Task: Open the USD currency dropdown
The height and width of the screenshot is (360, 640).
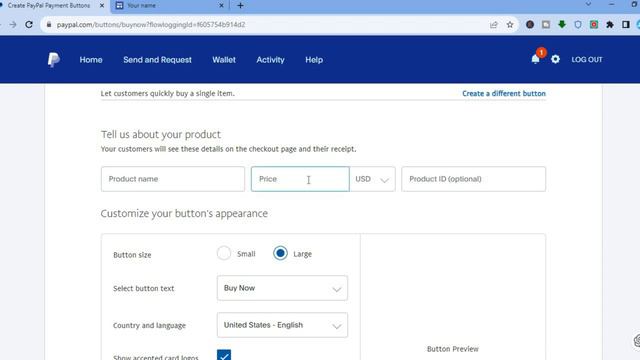Action: click(x=372, y=179)
